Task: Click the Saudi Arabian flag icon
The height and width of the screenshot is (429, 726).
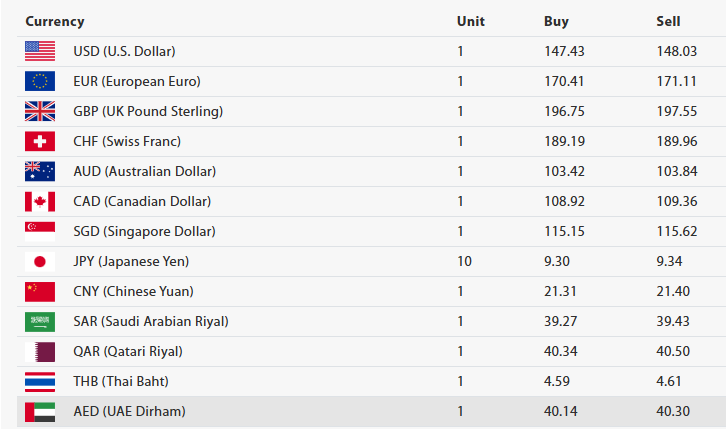Action: (x=40, y=321)
